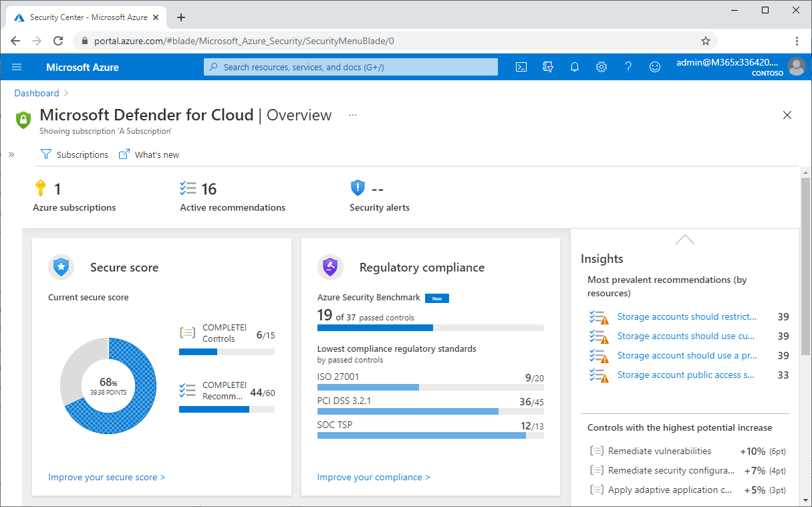This screenshot has height=507, width=812.
Task: Click the Completed Recommendations checklist icon
Action: click(x=188, y=390)
